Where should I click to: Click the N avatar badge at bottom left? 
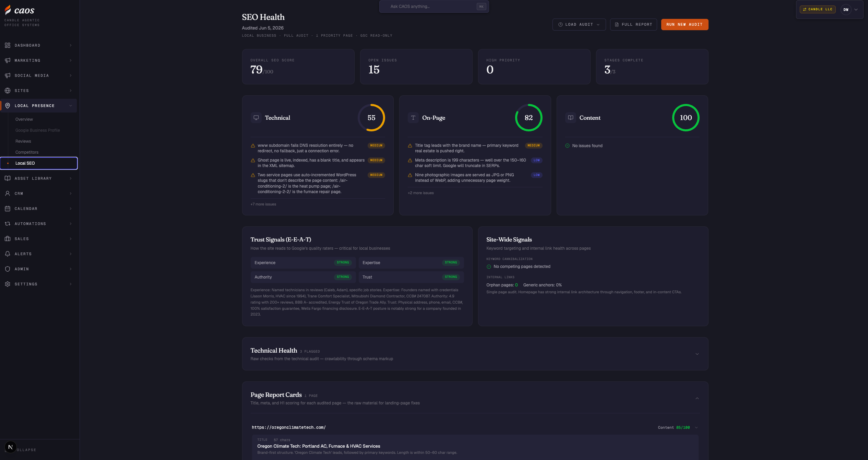tap(10, 447)
